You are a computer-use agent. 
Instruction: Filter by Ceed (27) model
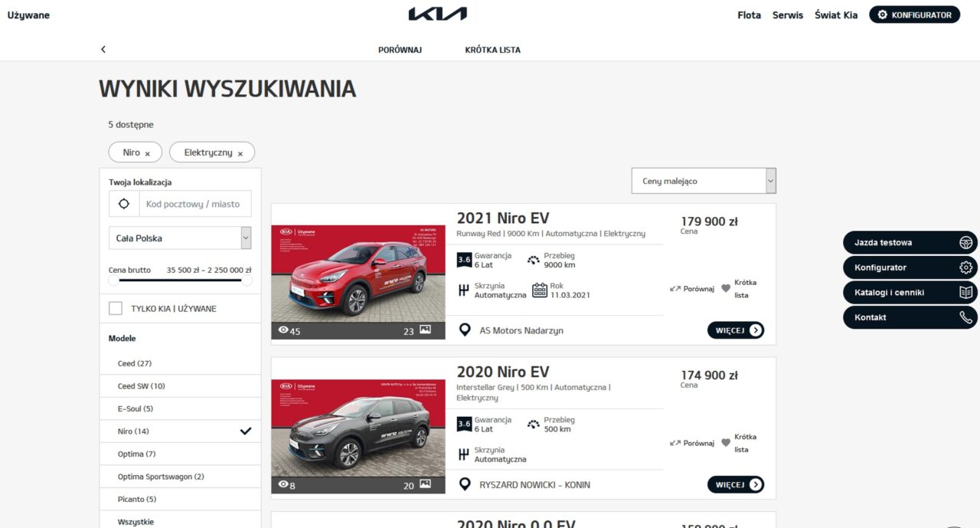180,363
